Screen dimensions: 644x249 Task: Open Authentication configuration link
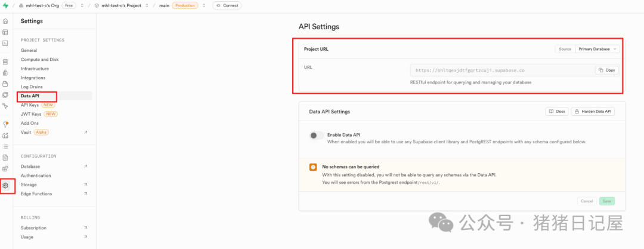(36, 176)
